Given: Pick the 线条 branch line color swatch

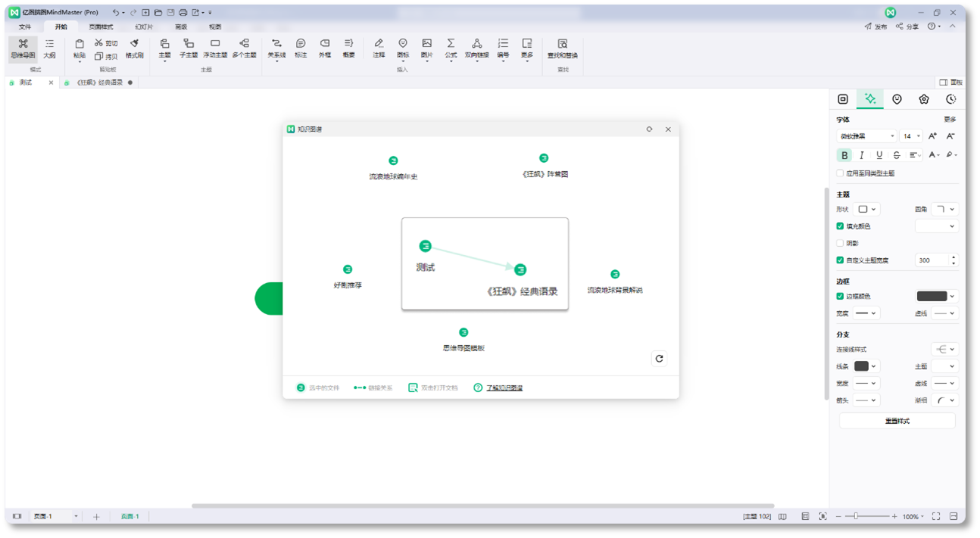Looking at the screenshot, I should coord(862,366).
